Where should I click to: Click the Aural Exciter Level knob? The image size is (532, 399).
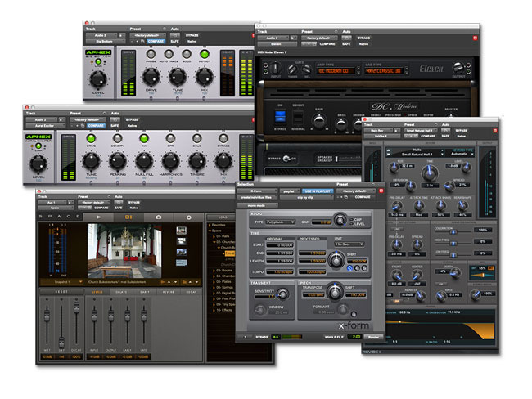38,164
